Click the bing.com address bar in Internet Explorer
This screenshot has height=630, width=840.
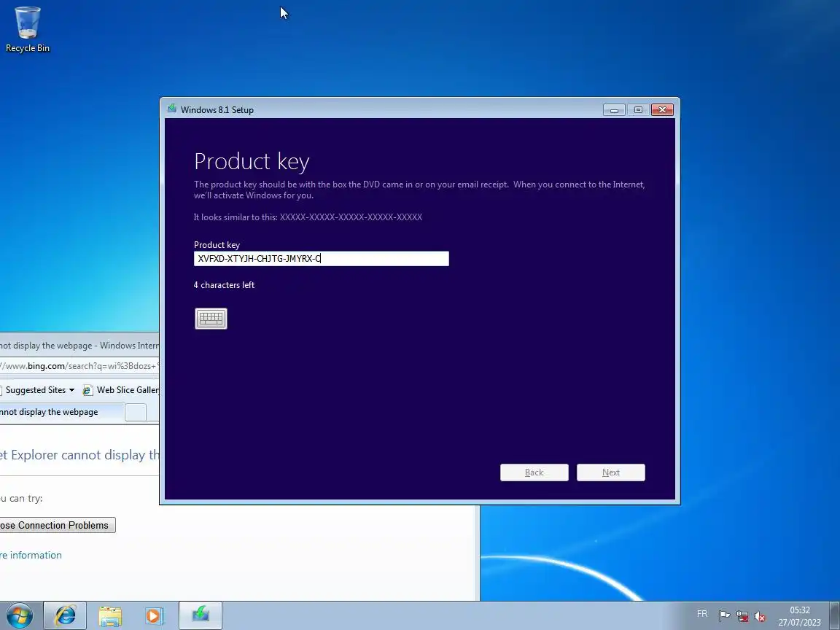tap(79, 366)
